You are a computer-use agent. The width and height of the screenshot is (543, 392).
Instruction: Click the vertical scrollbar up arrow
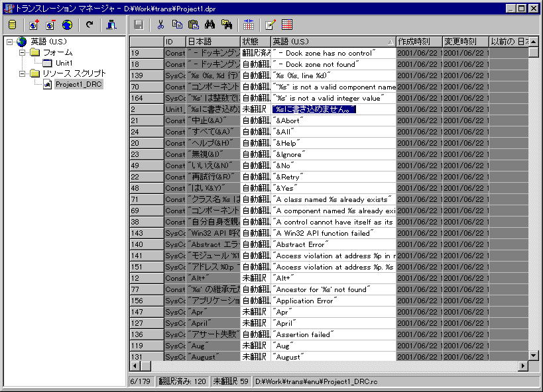[534, 42]
